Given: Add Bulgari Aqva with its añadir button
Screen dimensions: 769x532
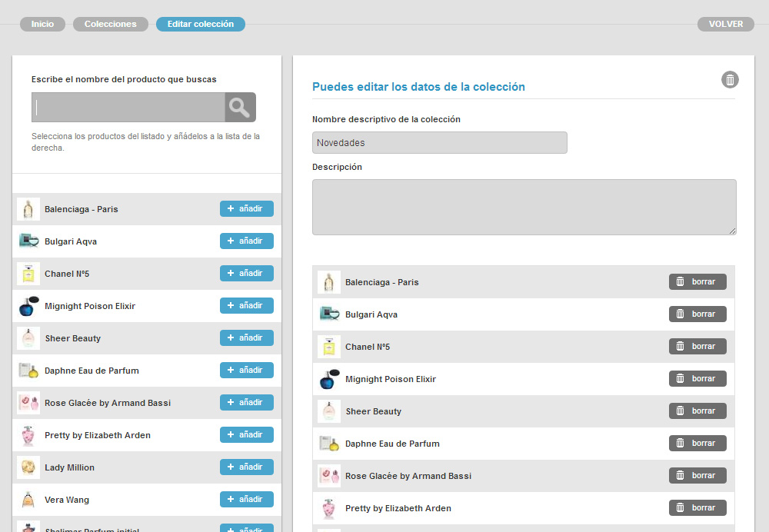Looking at the screenshot, I should pos(247,241).
